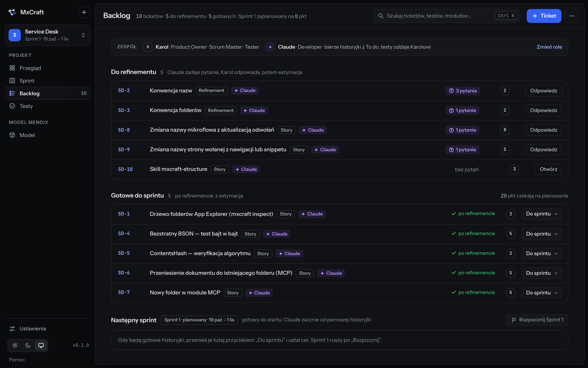Click Otwórz for SD-10

[548, 169]
